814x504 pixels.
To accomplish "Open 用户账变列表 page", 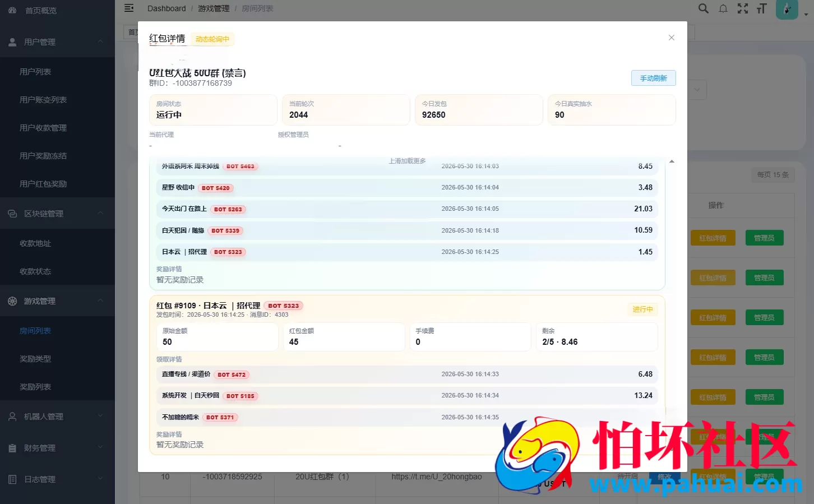I will 57,100.
